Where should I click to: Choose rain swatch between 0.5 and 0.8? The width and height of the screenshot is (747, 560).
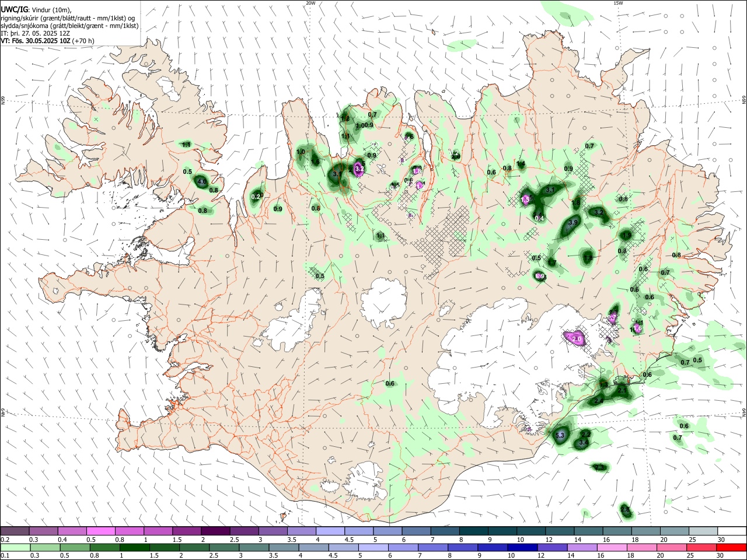[x=75, y=547]
